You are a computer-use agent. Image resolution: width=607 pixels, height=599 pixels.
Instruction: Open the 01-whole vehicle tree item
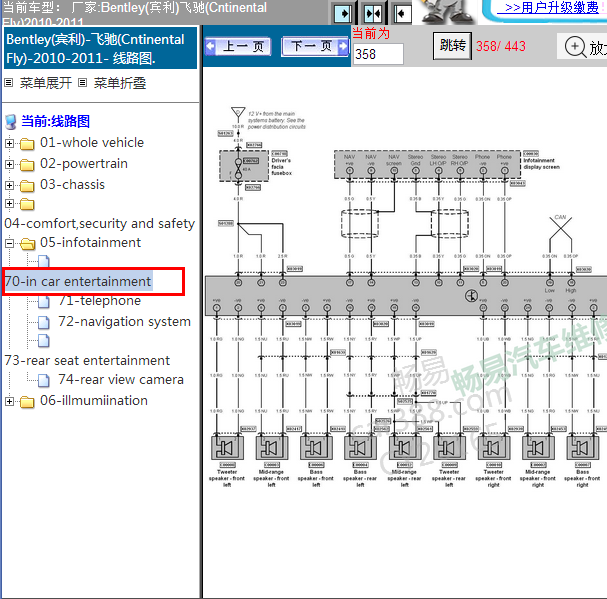coord(92,142)
